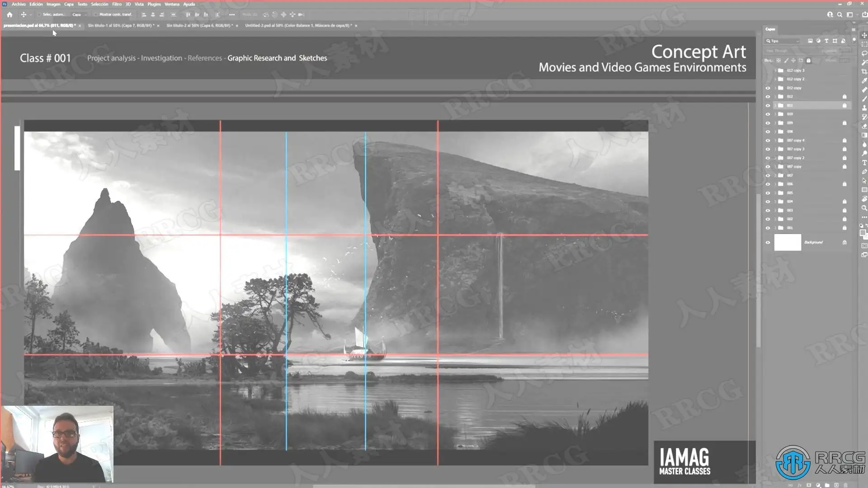
Task: Open the Filtro menu
Action: [x=117, y=4]
